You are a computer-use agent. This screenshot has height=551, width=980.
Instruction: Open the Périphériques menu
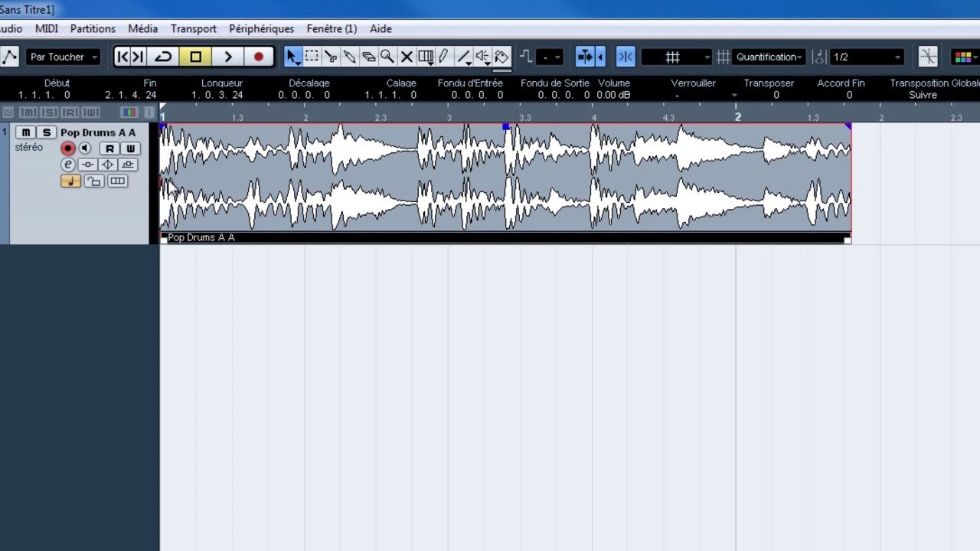(262, 28)
